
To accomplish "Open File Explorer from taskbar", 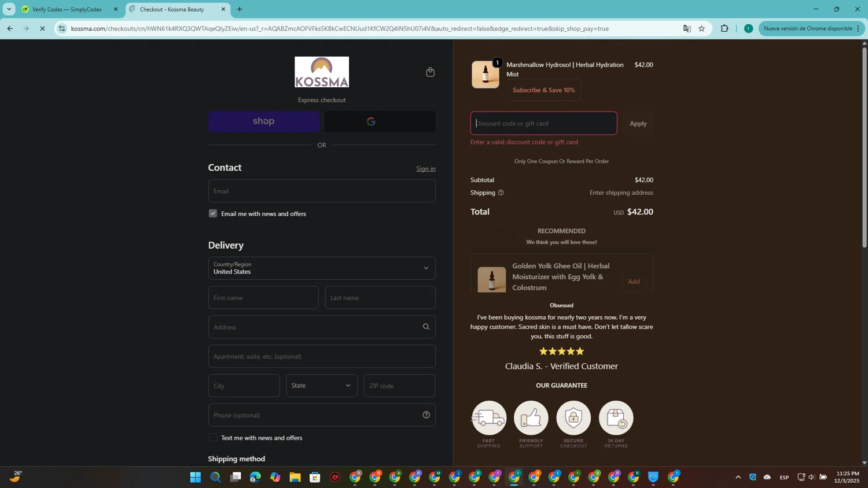I will pos(295,477).
